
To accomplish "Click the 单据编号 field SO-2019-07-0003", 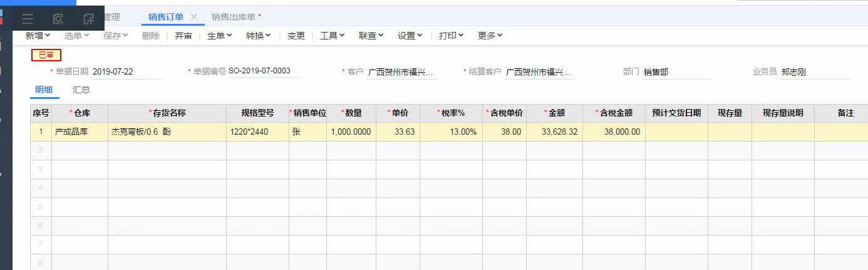I will pos(263,71).
